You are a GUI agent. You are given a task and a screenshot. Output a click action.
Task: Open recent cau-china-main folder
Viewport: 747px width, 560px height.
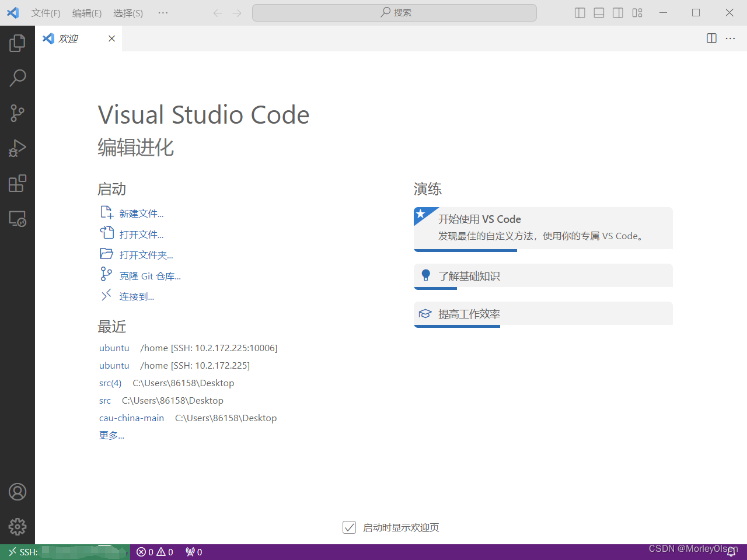pyautogui.click(x=131, y=418)
